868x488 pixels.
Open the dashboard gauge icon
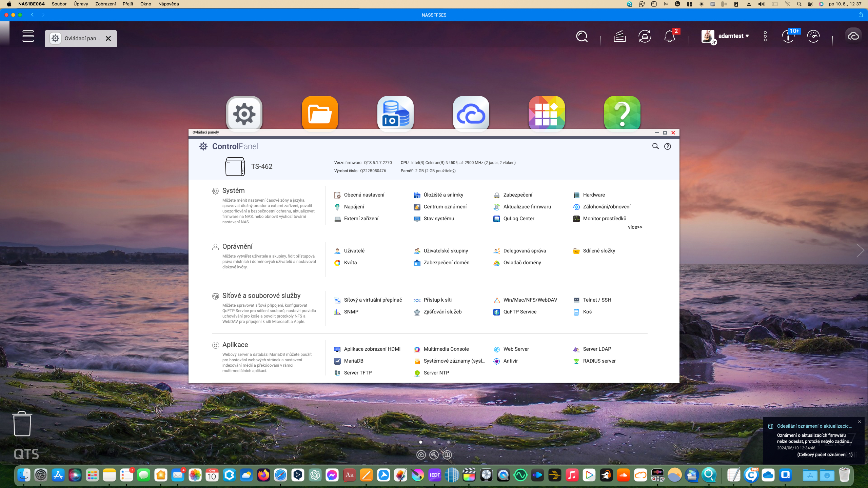(813, 36)
